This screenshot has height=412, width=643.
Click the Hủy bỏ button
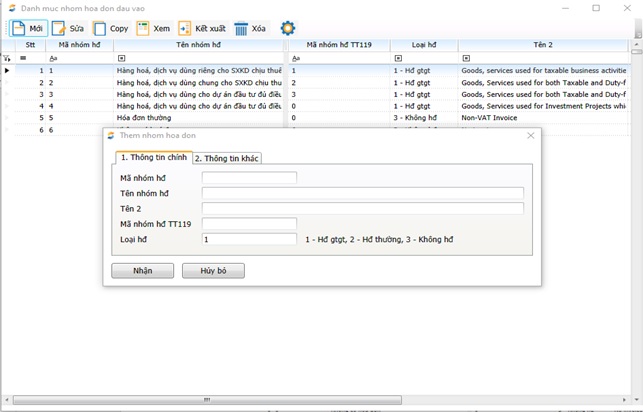point(213,271)
